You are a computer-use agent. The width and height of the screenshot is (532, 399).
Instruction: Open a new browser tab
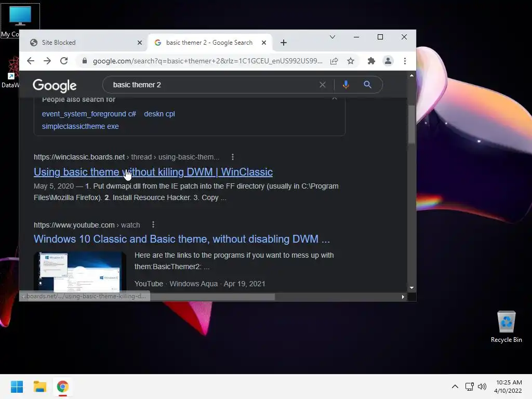[x=284, y=43]
